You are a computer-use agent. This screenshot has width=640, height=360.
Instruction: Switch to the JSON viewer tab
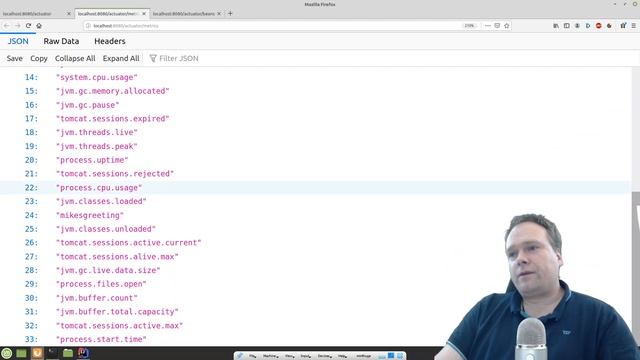(x=18, y=41)
